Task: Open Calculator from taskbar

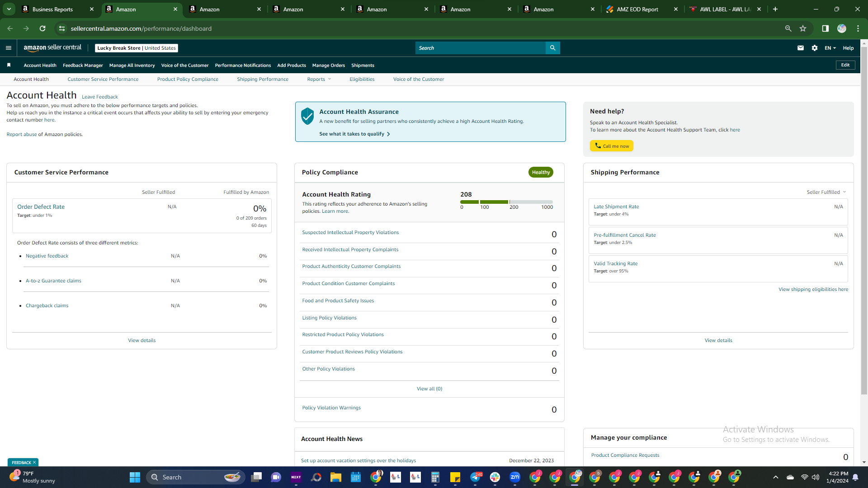Action: pos(435,477)
